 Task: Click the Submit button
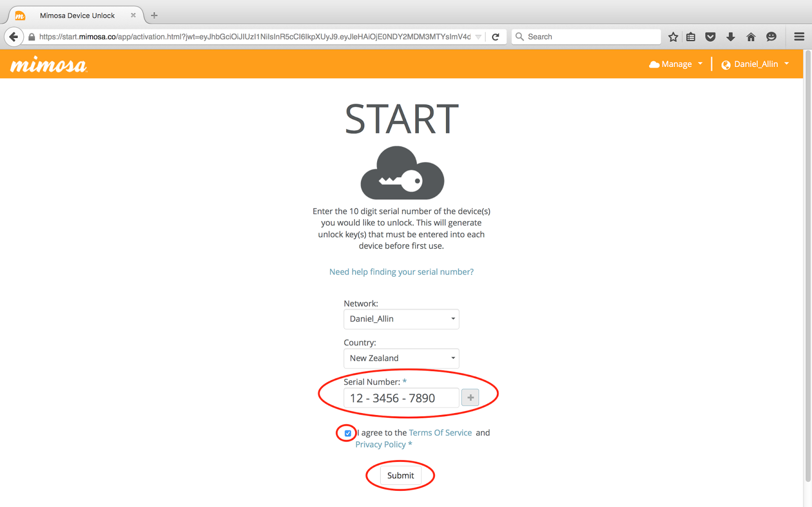401,476
